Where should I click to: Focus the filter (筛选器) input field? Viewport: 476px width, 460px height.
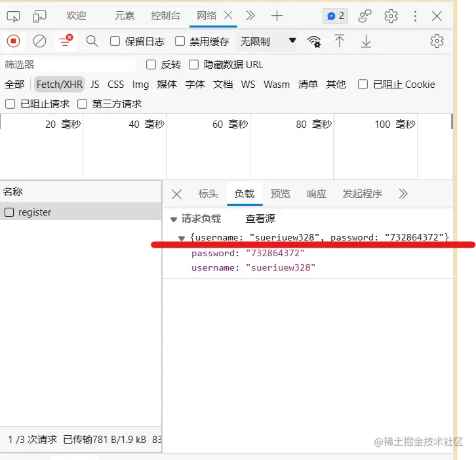(69, 65)
